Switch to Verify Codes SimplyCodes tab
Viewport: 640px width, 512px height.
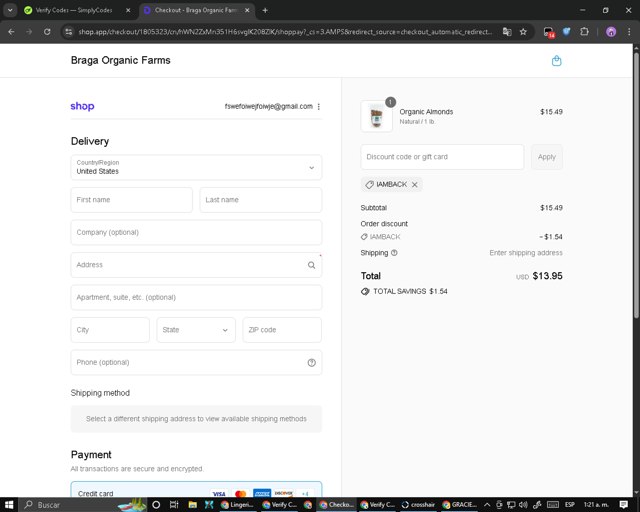coord(74,10)
